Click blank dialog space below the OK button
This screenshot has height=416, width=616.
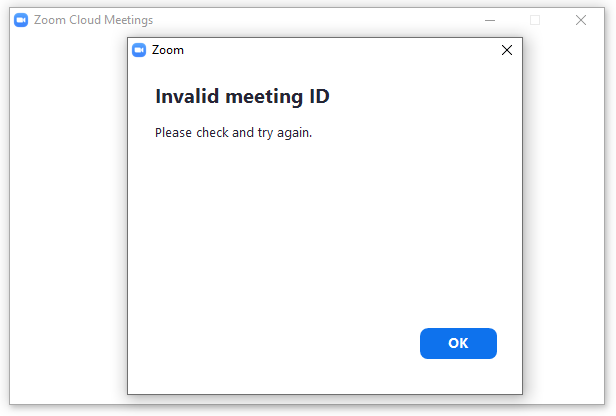[458, 378]
